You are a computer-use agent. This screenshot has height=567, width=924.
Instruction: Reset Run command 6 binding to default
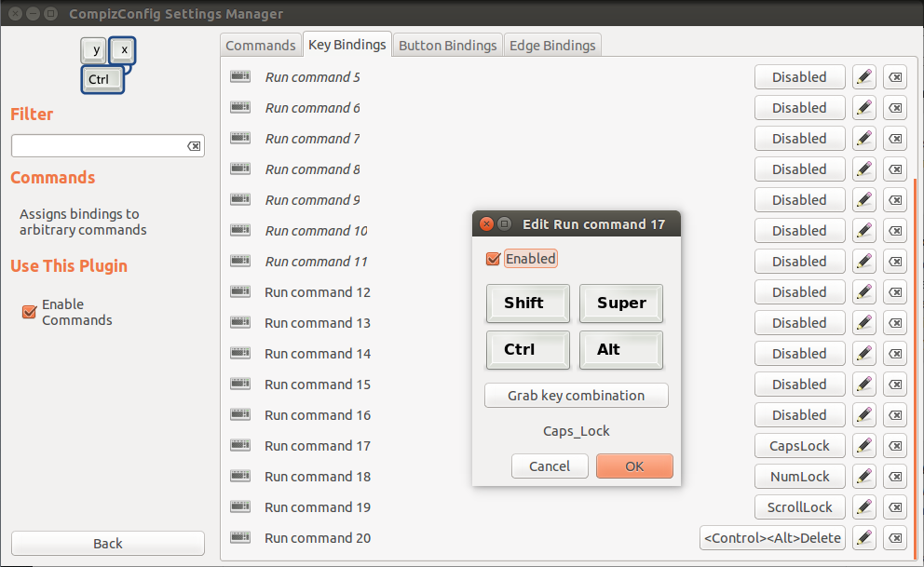(895, 108)
